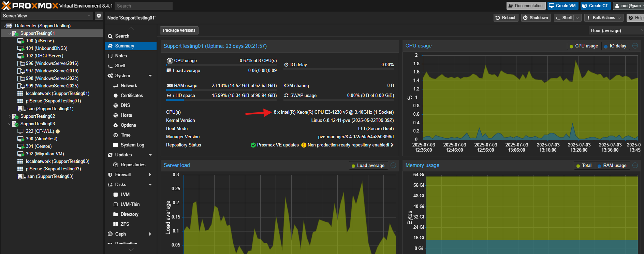Click the Proxmox logo

click(30, 6)
